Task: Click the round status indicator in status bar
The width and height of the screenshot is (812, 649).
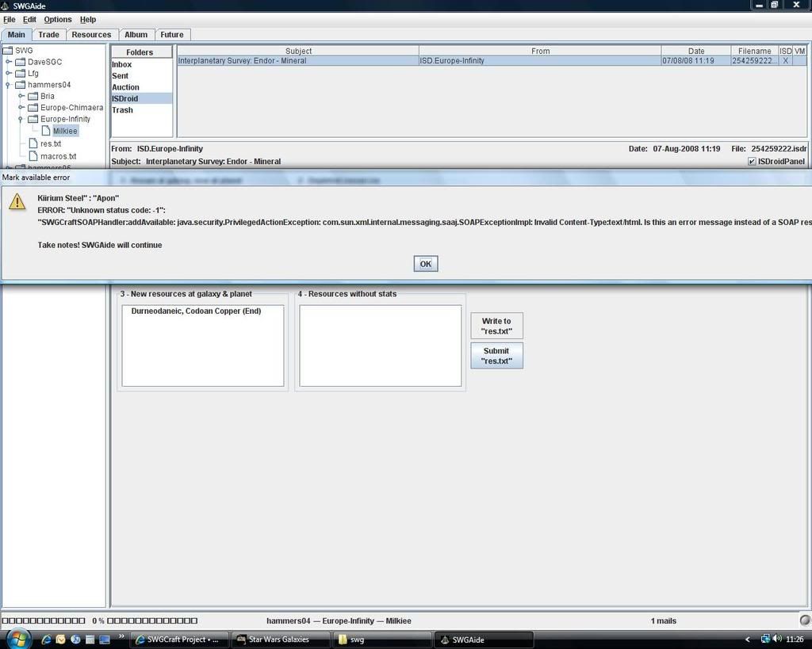Action: pos(806,620)
